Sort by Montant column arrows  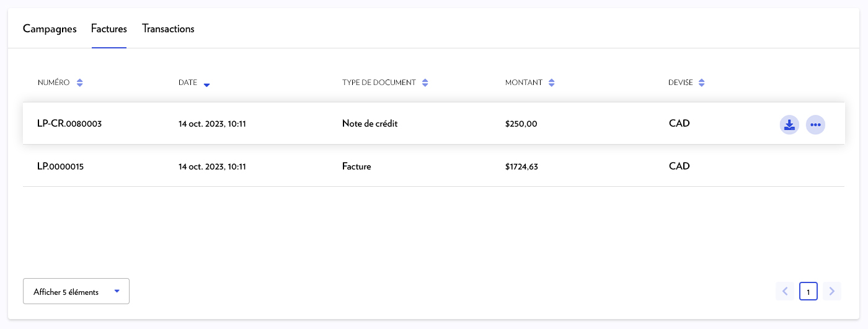551,83
